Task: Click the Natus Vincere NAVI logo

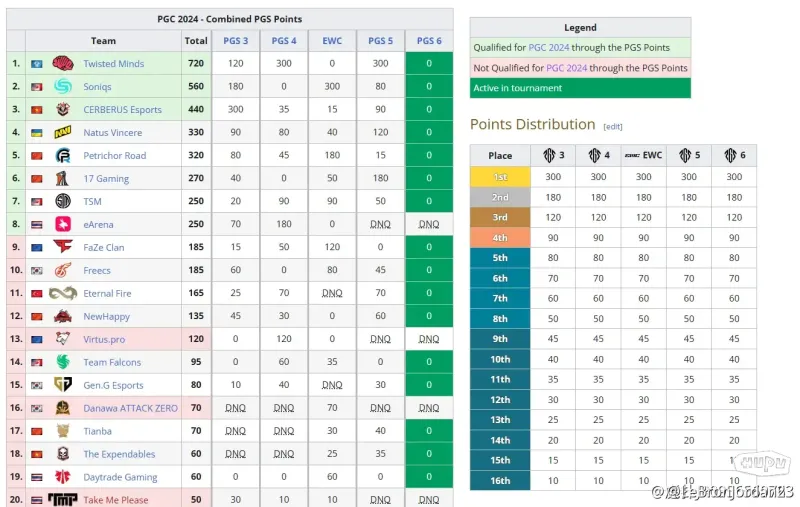Action: 63,132
